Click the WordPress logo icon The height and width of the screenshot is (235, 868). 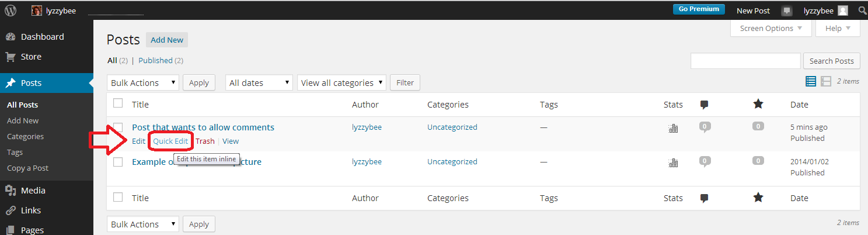(11, 10)
